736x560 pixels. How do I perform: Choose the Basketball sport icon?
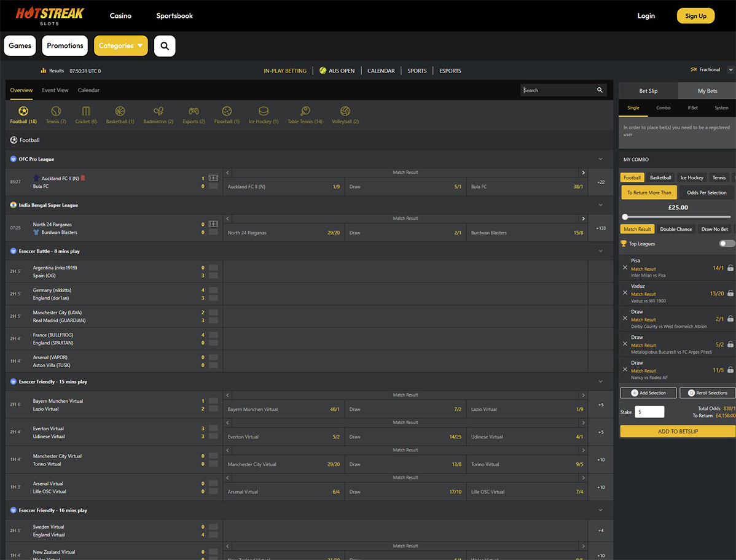pos(120,112)
